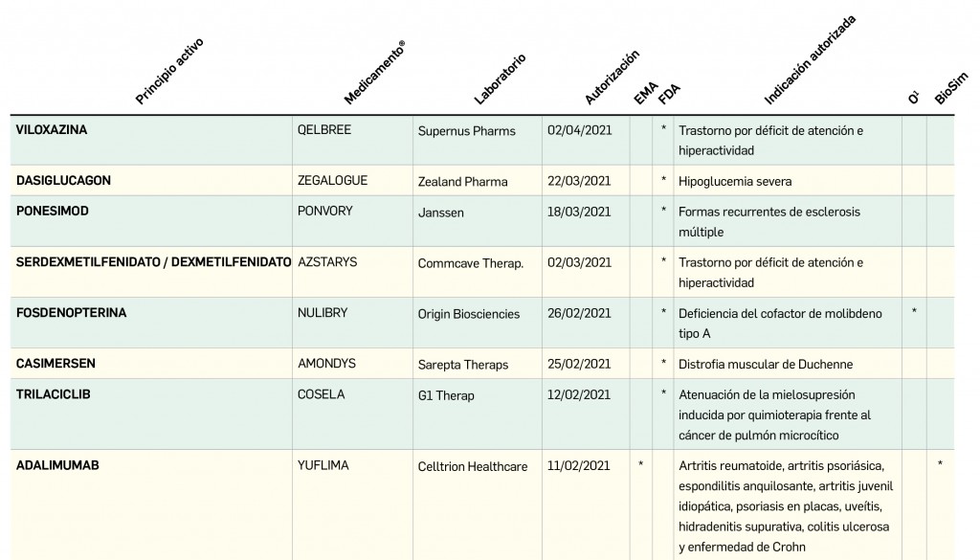980x560 pixels.
Task: Click the "Principio activo" column header
Action: pyautogui.click(x=168, y=72)
